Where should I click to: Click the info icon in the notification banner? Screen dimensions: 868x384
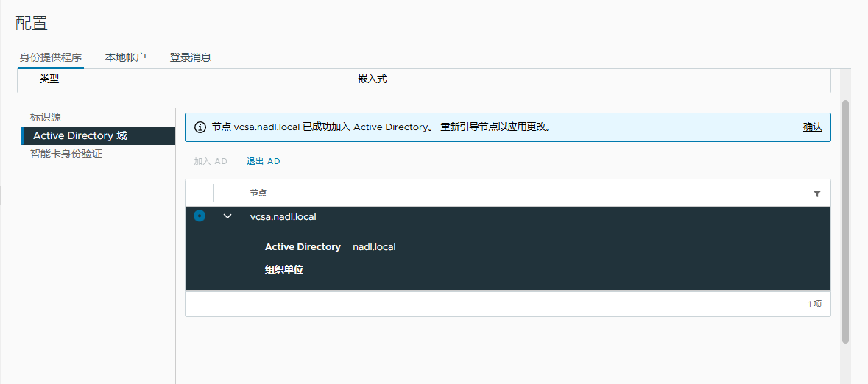tap(200, 127)
